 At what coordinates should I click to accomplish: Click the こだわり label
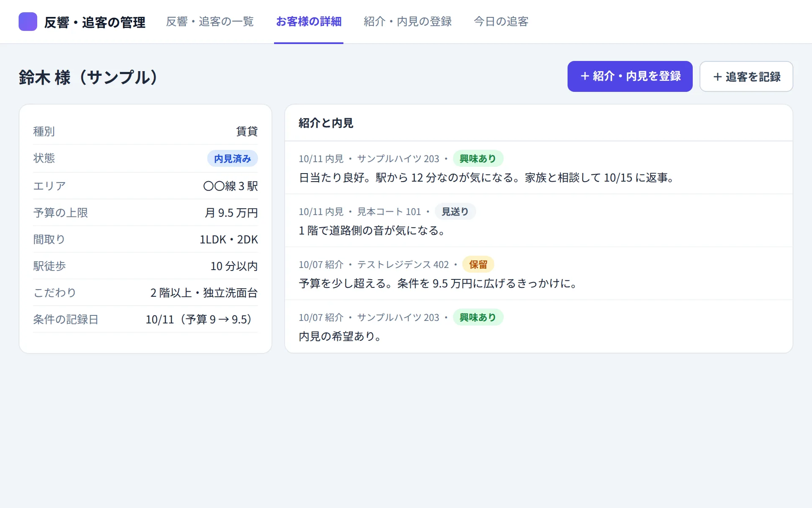[55, 293]
